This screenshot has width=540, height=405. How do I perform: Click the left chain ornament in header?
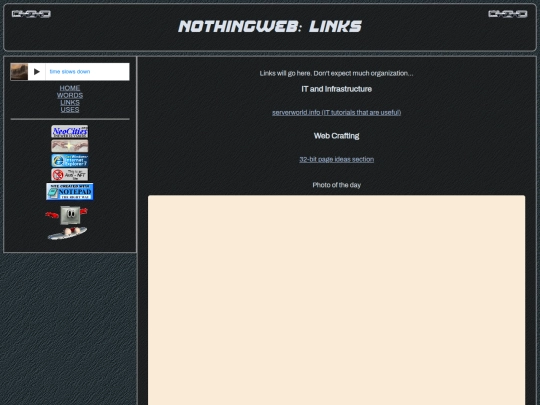[x=31, y=14]
